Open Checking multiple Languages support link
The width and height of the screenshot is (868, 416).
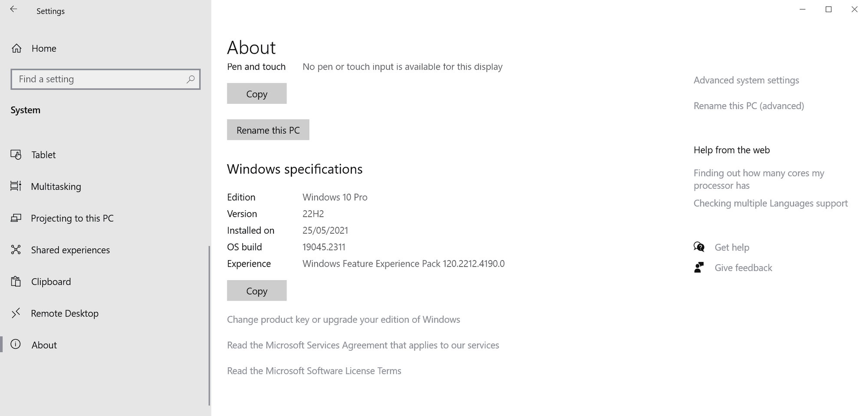click(770, 203)
